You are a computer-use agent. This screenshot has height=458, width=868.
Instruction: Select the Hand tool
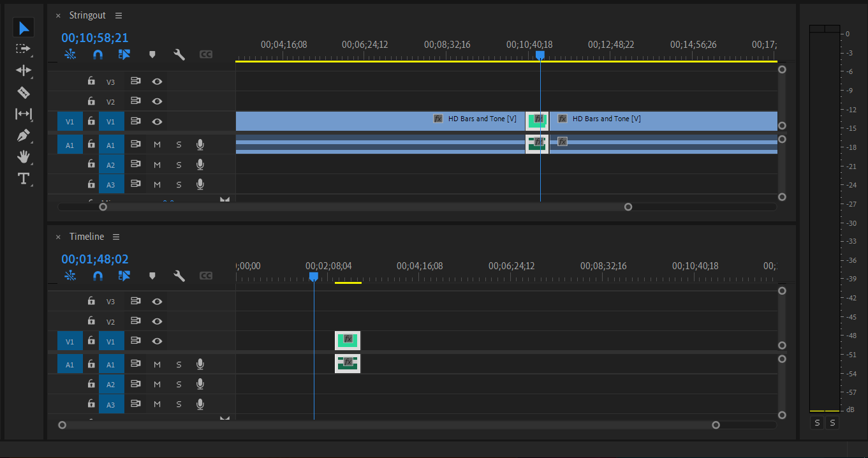[x=24, y=157]
